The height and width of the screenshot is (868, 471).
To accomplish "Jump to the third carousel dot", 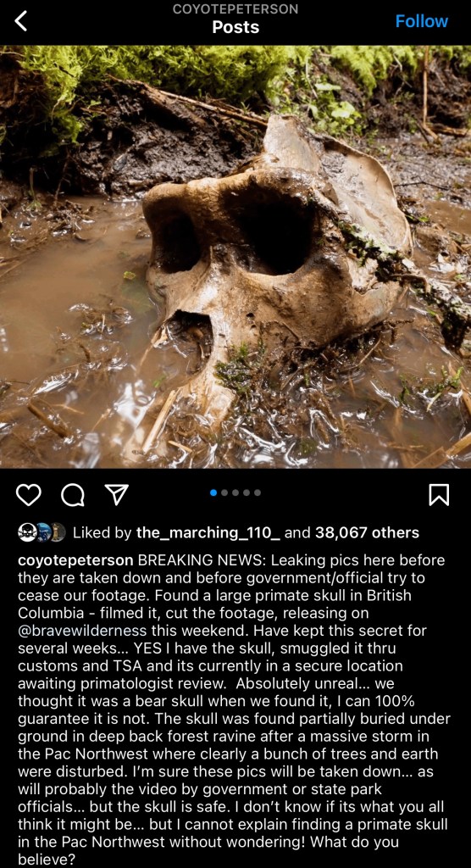I will coord(235,492).
